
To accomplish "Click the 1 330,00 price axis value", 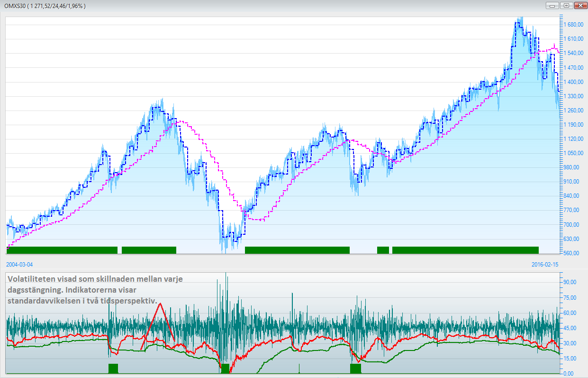I will pos(572,96).
